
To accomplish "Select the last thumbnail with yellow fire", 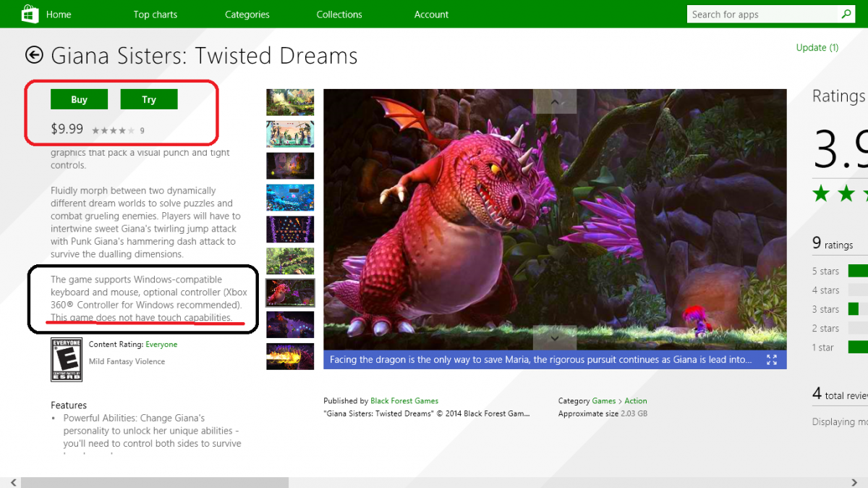I will pos(290,357).
